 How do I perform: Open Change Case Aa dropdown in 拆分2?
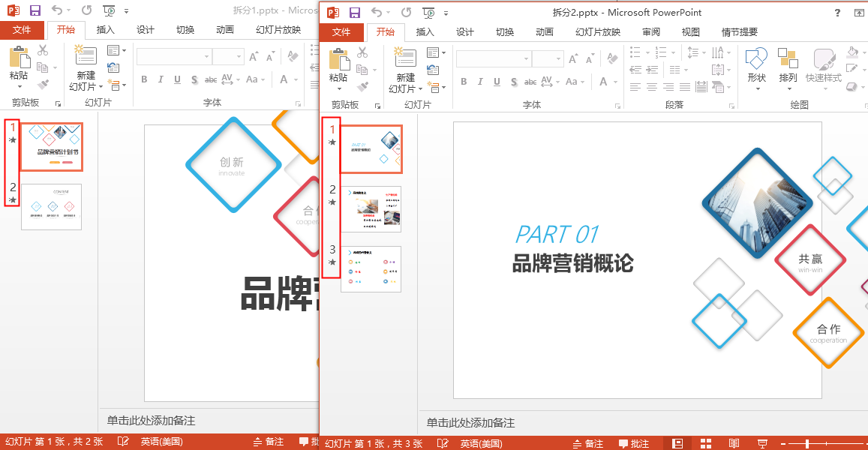tap(575, 81)
